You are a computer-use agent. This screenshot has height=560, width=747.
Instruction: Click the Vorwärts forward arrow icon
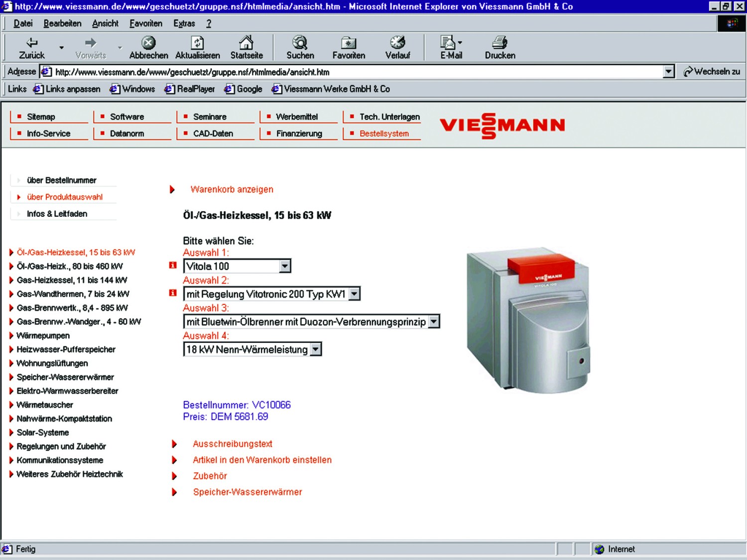91,42
